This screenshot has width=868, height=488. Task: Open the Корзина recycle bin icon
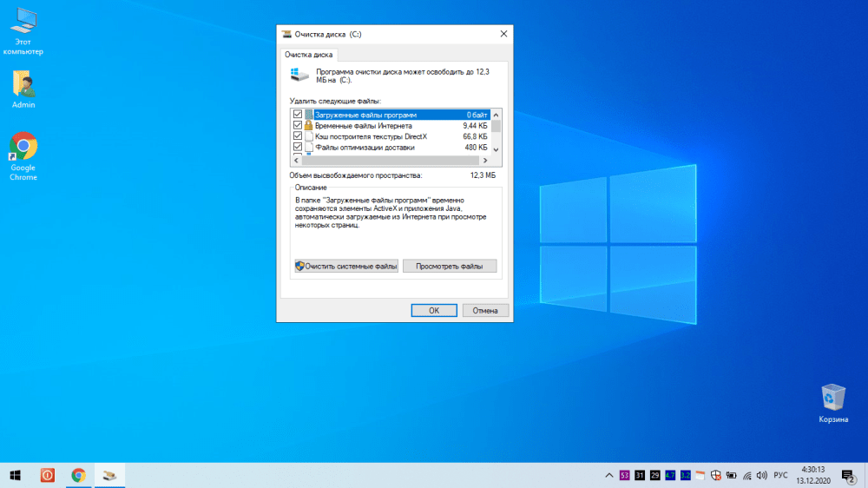coord(832,399)
